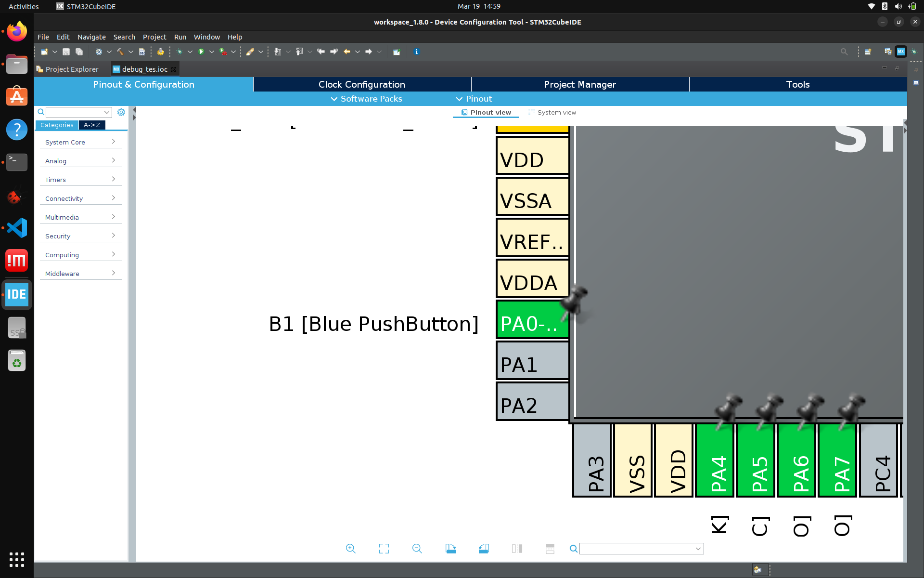Click the Device Configuration code generation gear icon
This screenshot has height=578, width=924.
pyautogui.click(x=161, y=52)
